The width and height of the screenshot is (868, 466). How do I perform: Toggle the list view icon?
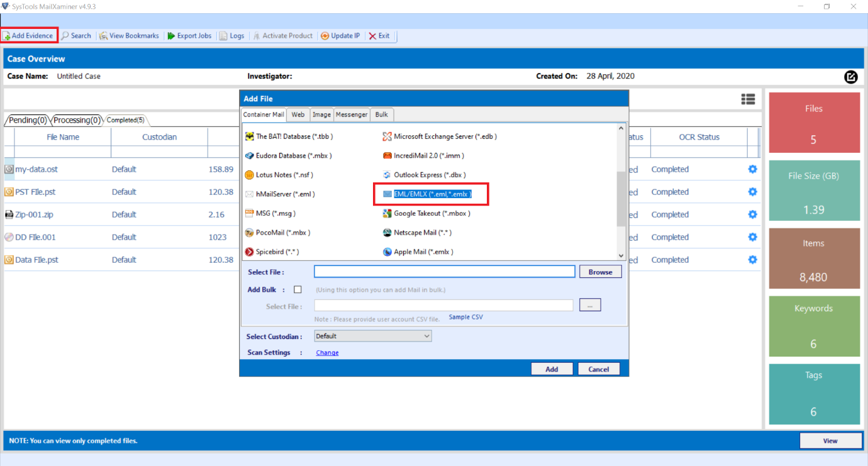tap(748, 99)
